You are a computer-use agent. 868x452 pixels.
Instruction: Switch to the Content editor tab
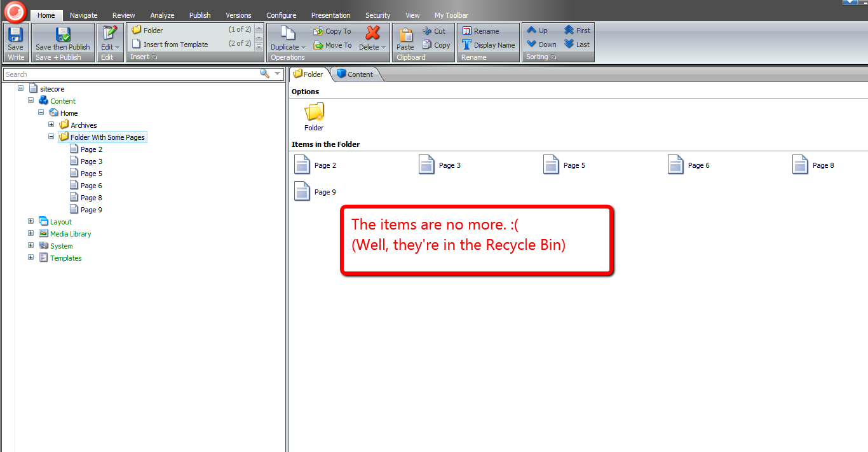[x=355, y=74]
